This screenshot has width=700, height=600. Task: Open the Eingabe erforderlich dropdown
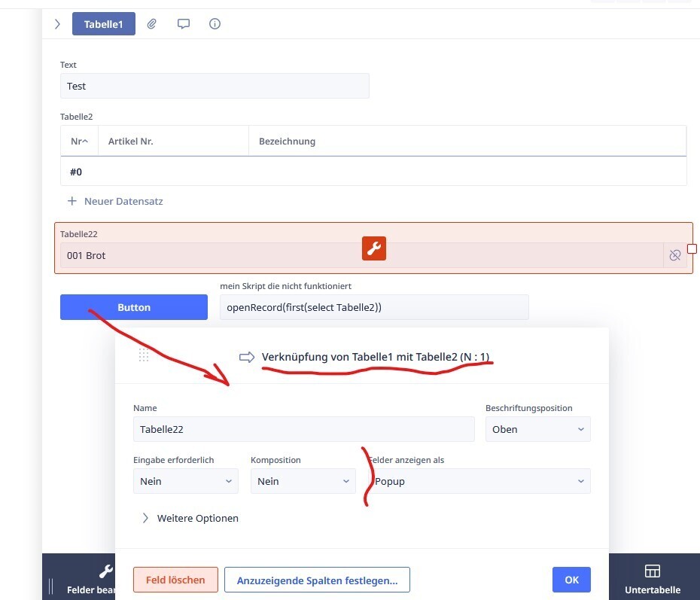(186, 481)
